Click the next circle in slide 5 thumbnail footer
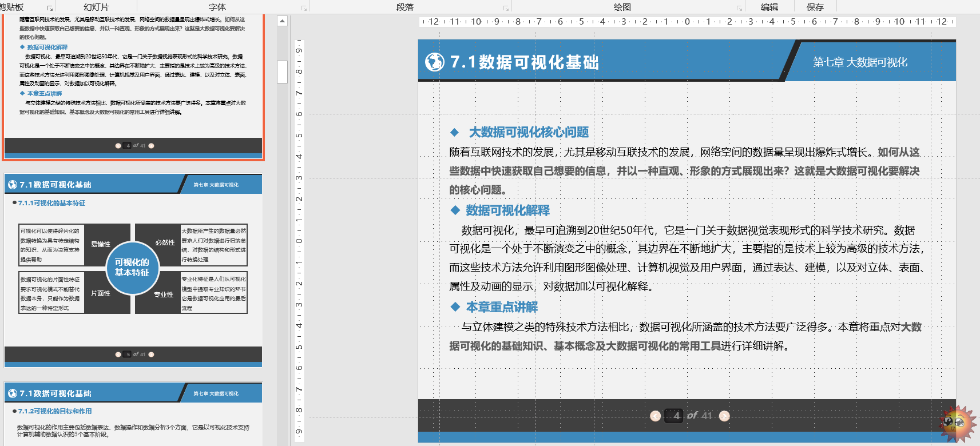 point(151,355)
